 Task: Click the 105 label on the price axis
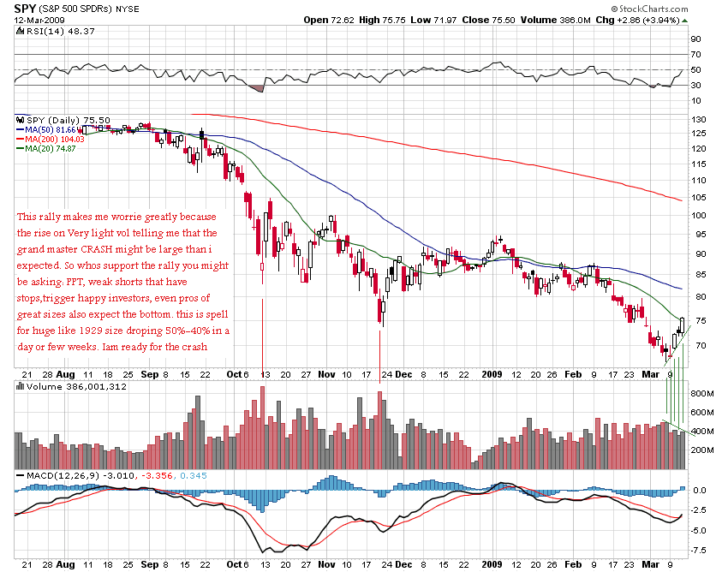698,197
